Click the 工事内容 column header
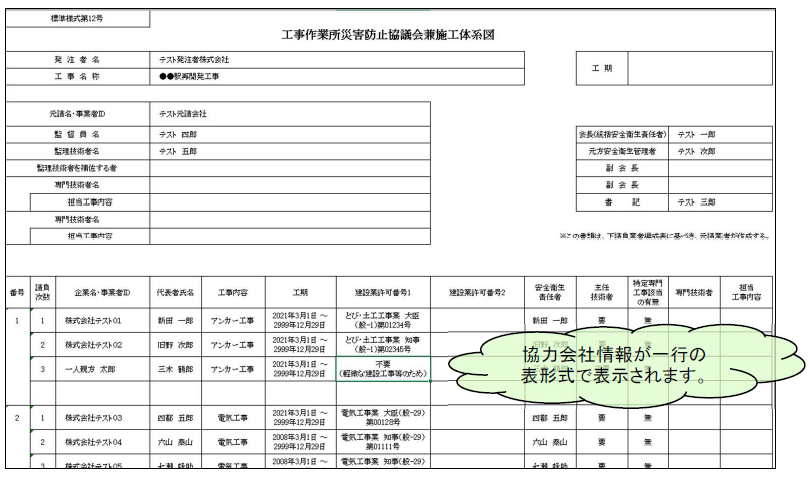This screenshot has height=480, width=810. [233, 292]
